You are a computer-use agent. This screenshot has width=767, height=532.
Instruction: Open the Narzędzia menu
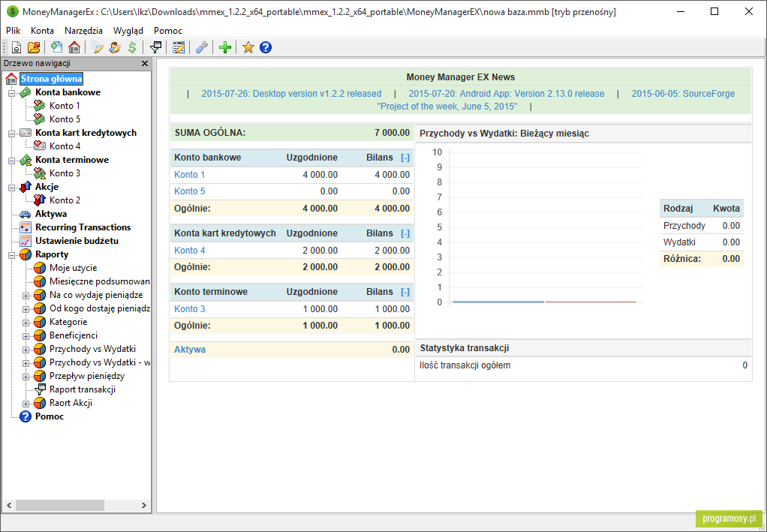point(83,30)
